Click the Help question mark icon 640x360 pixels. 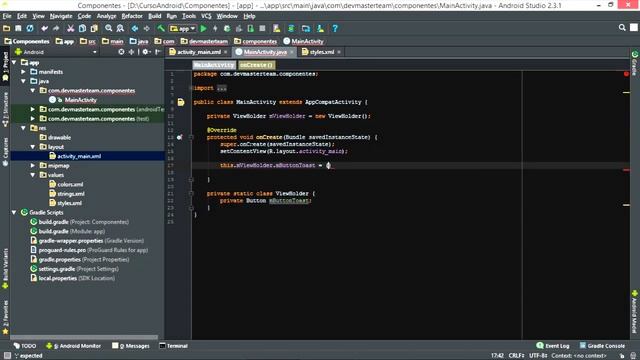(x=335, y=29)
